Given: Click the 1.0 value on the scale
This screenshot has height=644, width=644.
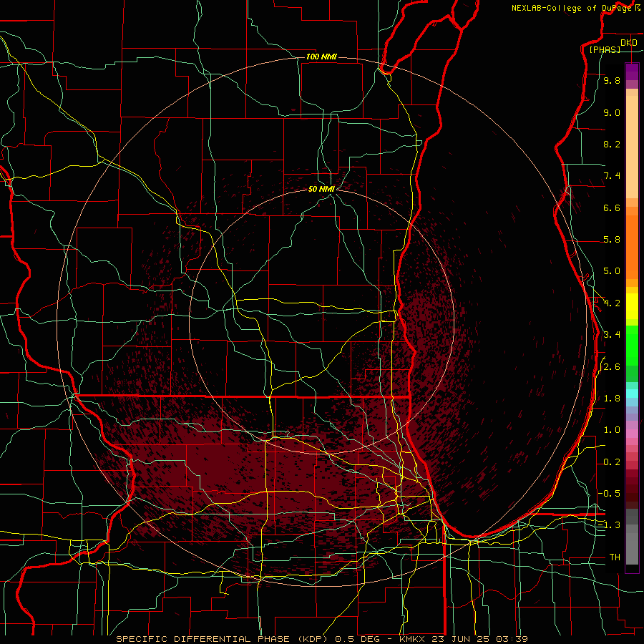Looking at the screenshot, I should [x=612, y=430].
